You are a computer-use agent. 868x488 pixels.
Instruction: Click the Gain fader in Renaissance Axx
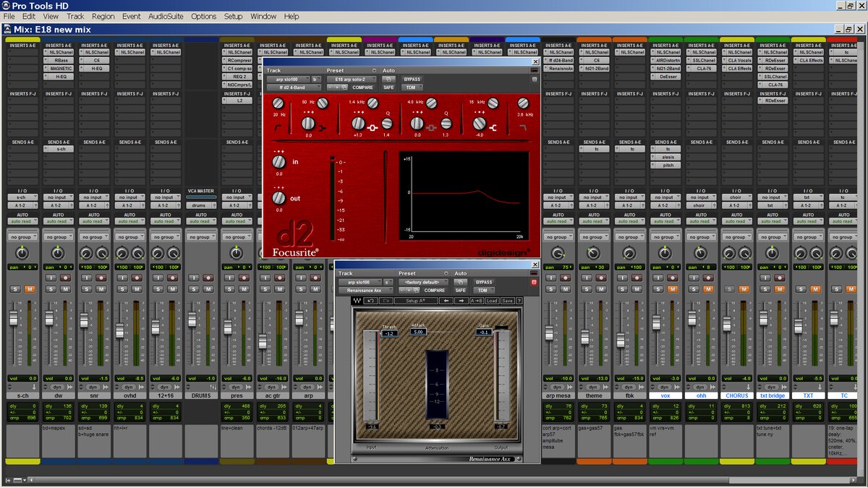click(501, 376)
